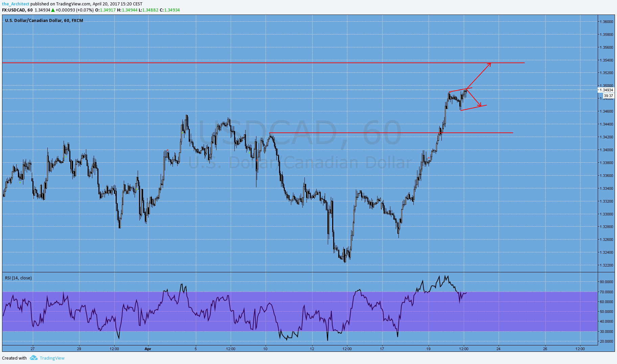Image resolution: width=617 pixels, height=364 pixels.
Task: Click the Created with footer text
Action: coord(14,358)
